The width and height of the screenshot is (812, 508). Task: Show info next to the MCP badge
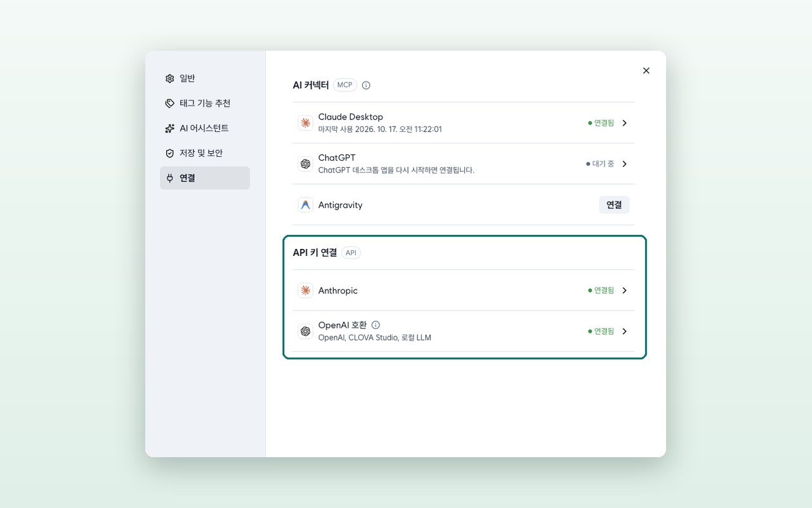(x=366, y=85)
